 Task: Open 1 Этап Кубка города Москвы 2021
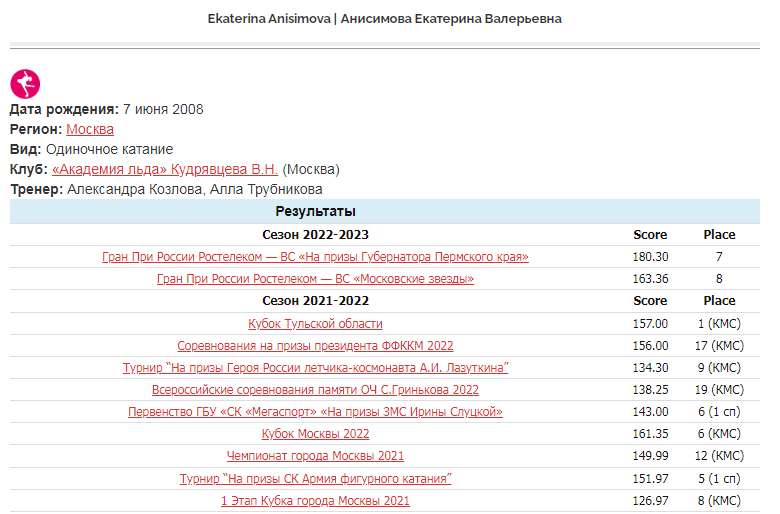coord(315,500)
